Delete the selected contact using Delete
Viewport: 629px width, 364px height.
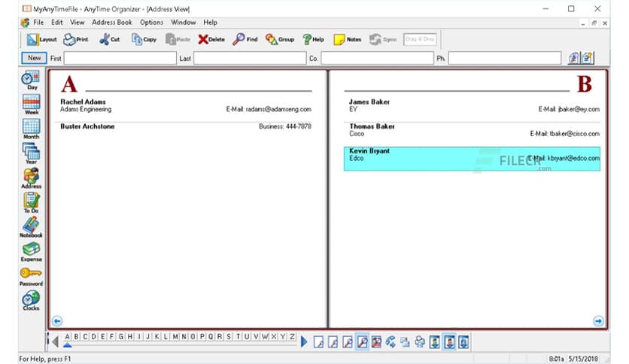[x=211, y=39]
